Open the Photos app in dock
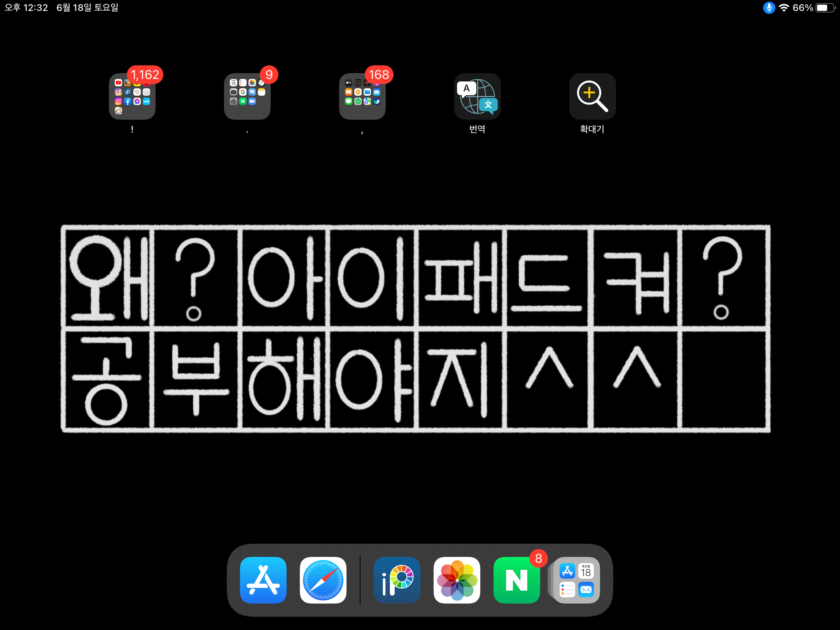This screenshot has width=840, height=630. (x=457, y=580)
